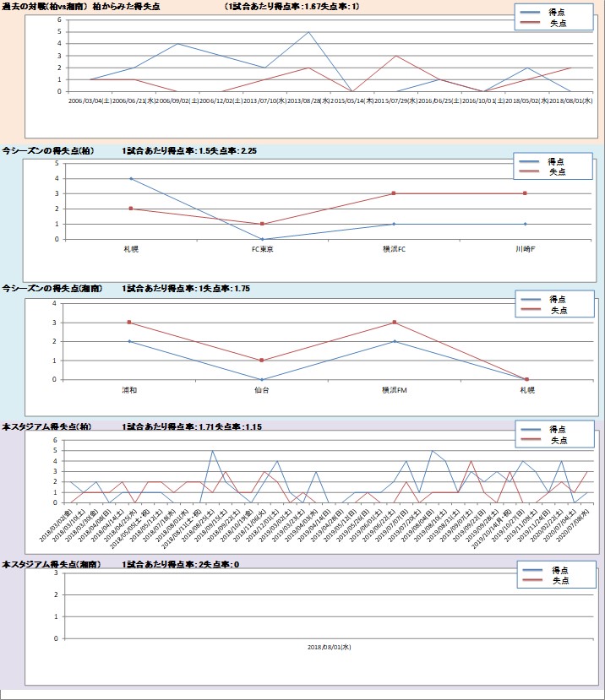Select the 浦和 axis label

(x=131, y=388)
